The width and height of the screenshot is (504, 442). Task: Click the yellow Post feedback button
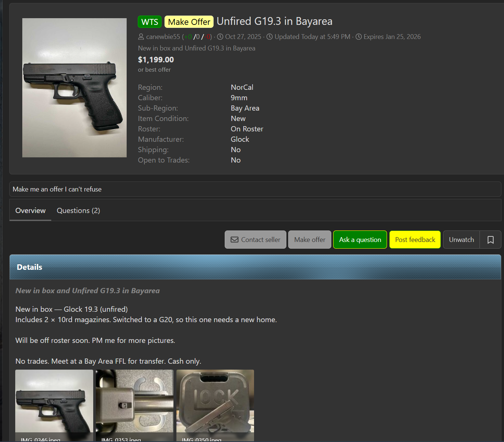(x=415, y=240)
